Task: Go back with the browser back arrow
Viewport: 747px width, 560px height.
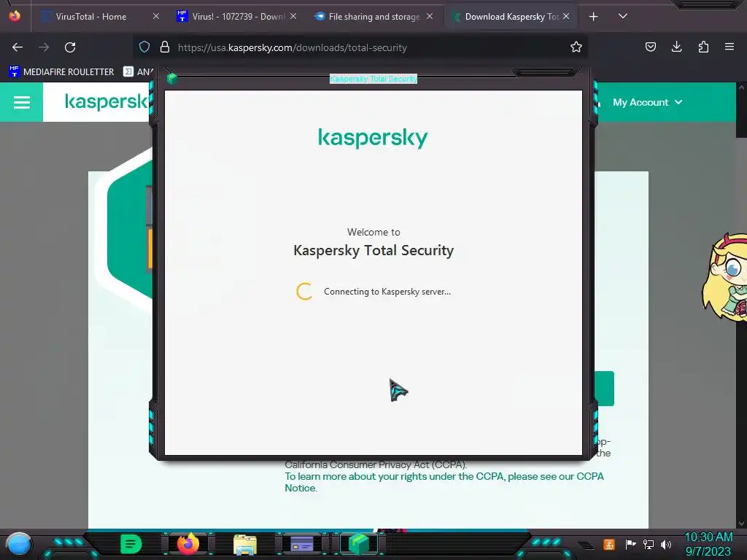Action: tap(18, 47)
